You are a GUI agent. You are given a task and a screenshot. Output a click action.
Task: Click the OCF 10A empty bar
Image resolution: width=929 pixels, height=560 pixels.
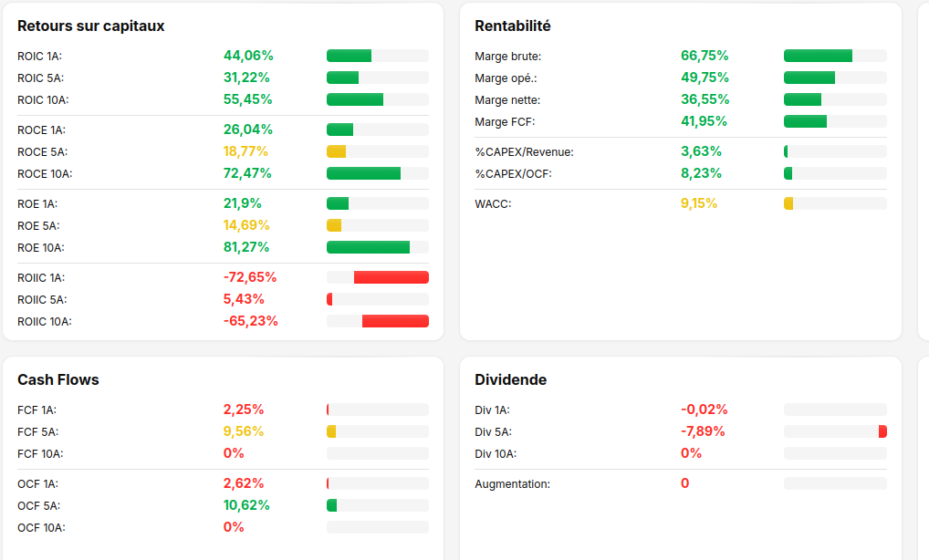click(378, 527)
